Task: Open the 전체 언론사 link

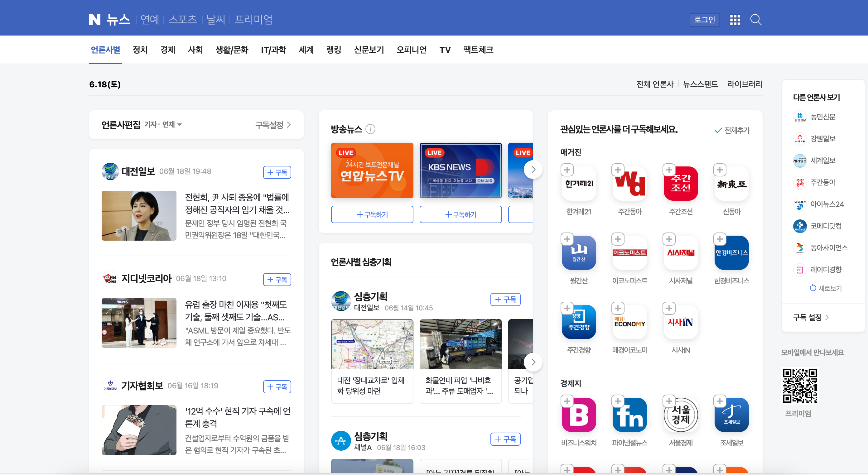Action: (655, 84)
